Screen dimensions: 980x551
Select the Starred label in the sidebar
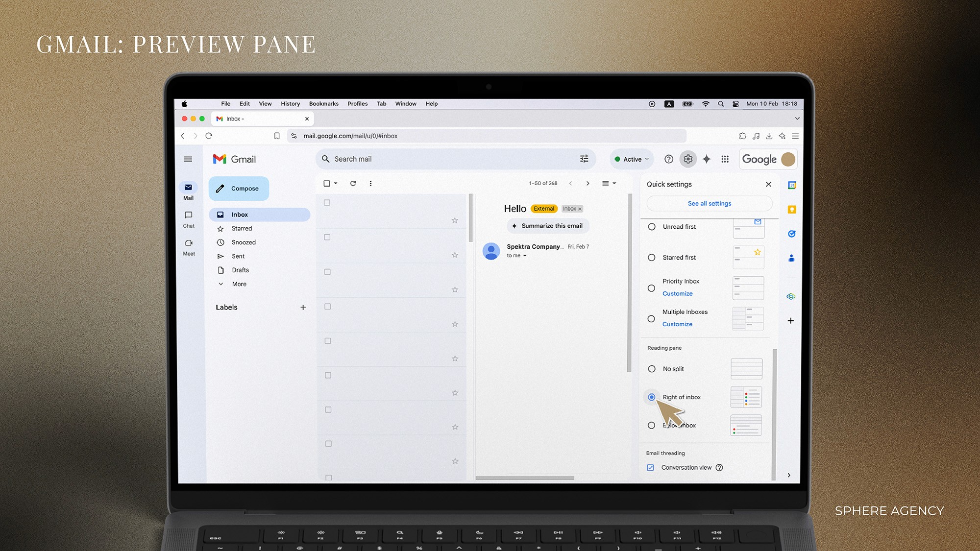[241, 228]
